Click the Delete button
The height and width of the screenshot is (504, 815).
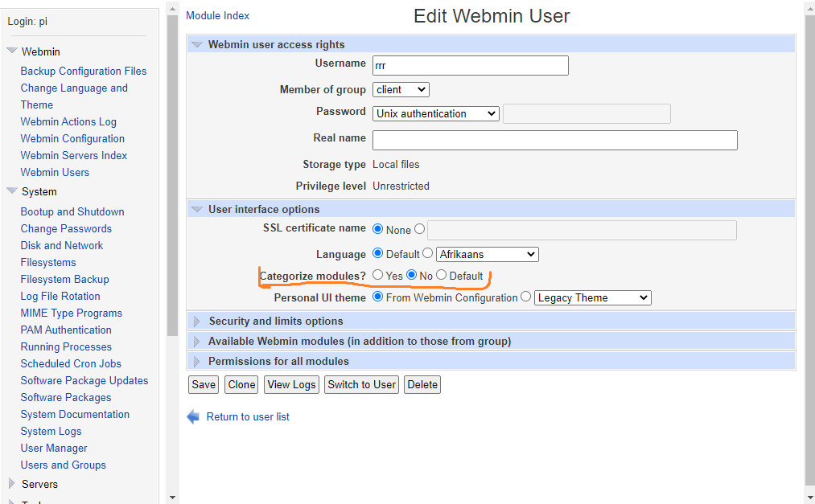coord(422,384)
